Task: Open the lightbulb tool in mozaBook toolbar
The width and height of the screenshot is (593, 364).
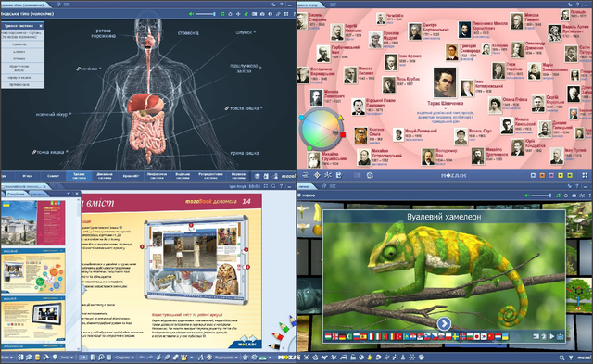Action: click(x=55, y=357)
